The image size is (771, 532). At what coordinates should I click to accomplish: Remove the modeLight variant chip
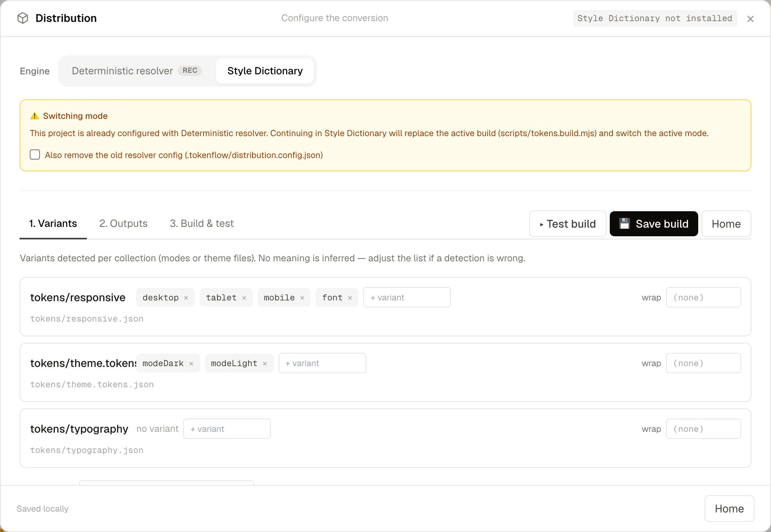(x=265, y=364)
